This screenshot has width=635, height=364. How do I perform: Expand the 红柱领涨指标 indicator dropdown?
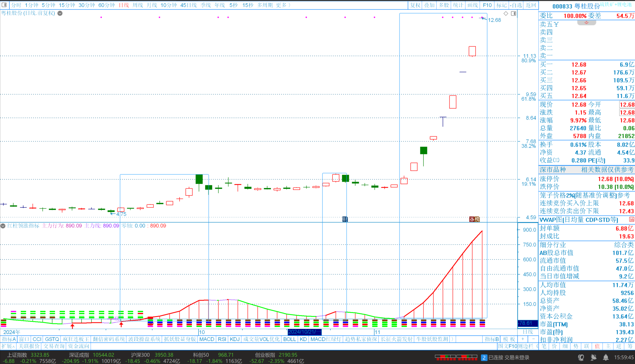(3, 226)
